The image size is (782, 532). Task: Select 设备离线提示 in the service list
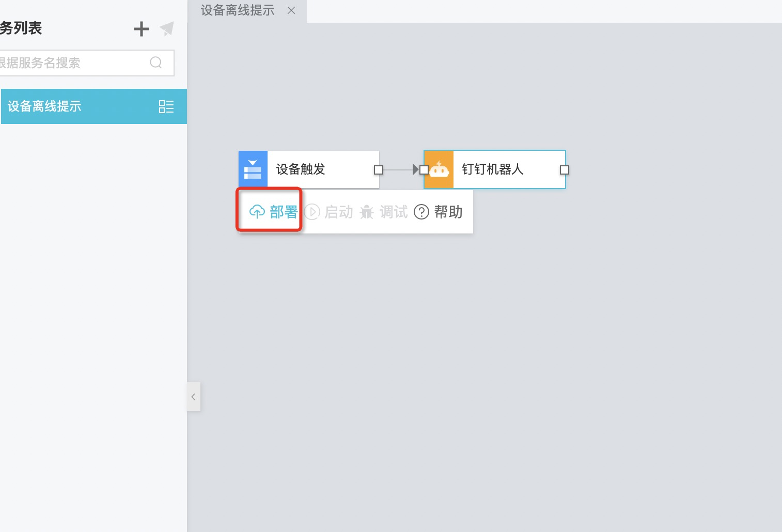[x=45, y=106]
